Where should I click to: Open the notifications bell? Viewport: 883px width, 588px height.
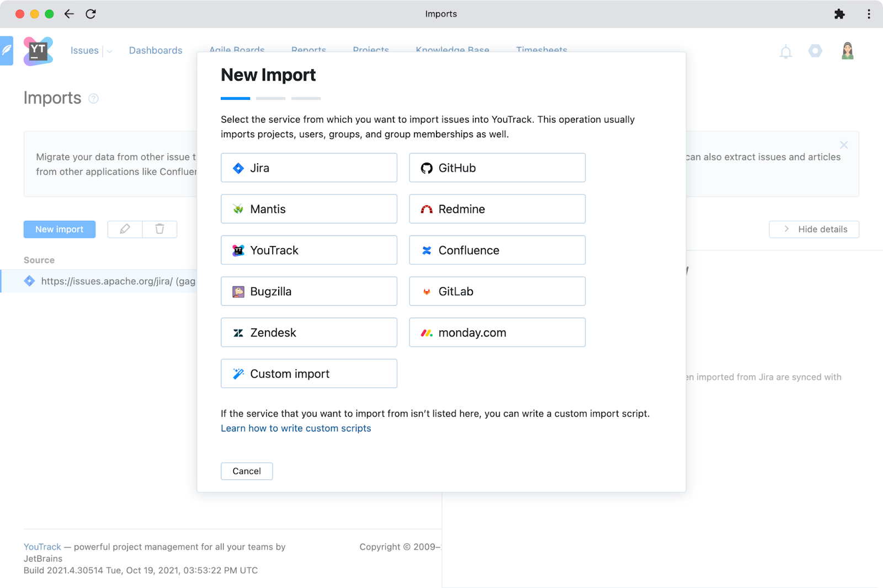point(786,52)
